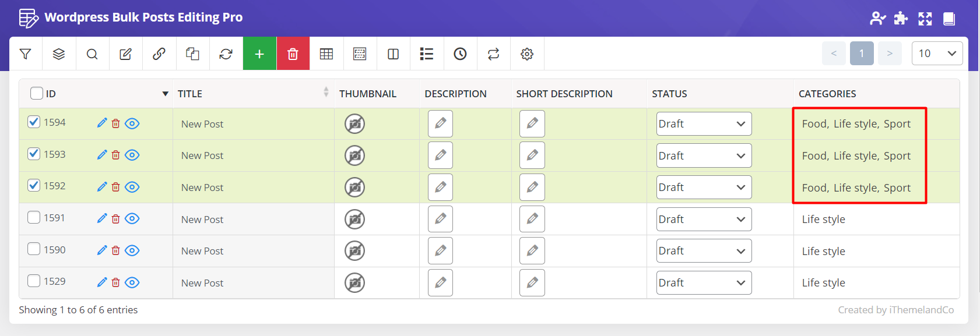Expand the rows-per-page dropdown showing 10
This screenshot has width=980, height=336.
point(937,54)
